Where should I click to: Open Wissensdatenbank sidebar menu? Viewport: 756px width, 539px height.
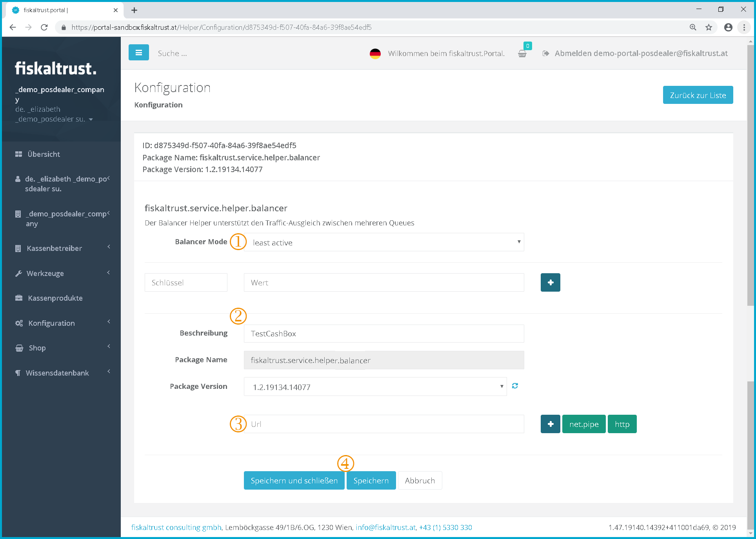57,373
